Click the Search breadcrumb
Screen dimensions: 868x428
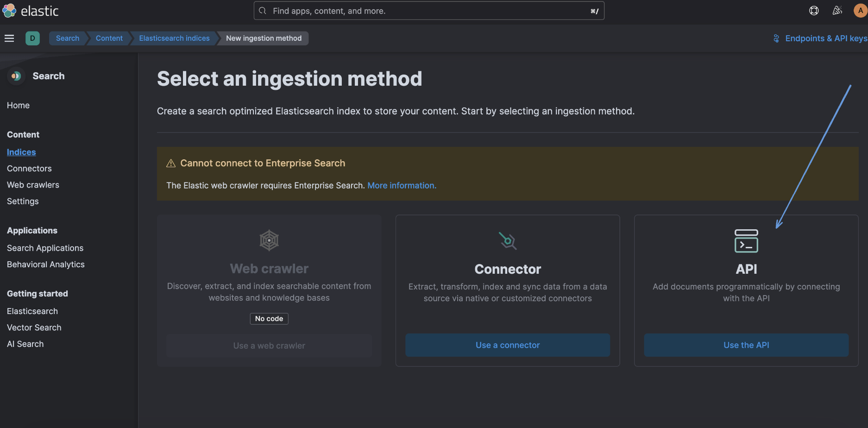(x=68, y=38)
